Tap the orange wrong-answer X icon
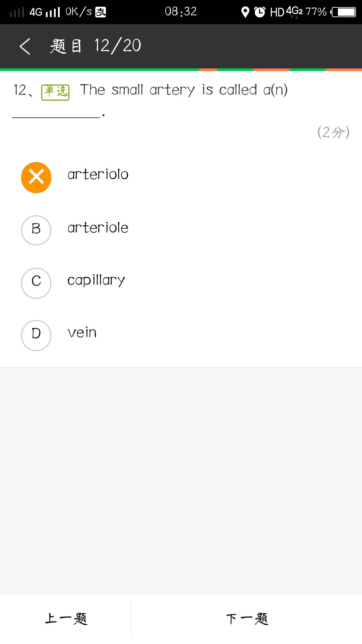362x644 pixels. click(x=36, y=177)
